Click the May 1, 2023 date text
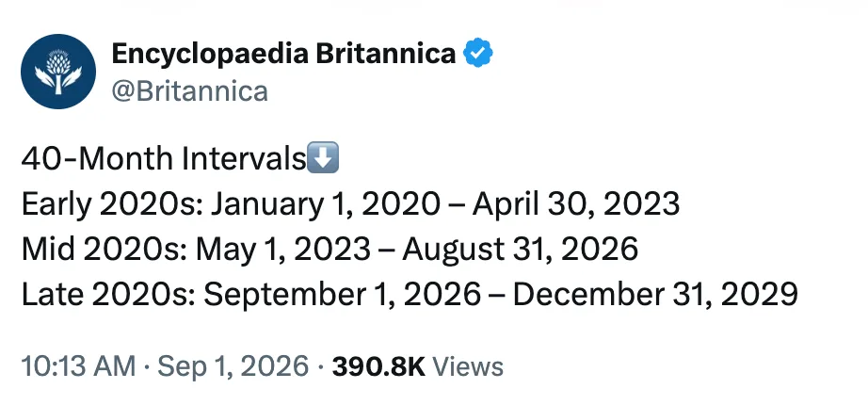Viewport: 868px width, 405px height. 284,250
